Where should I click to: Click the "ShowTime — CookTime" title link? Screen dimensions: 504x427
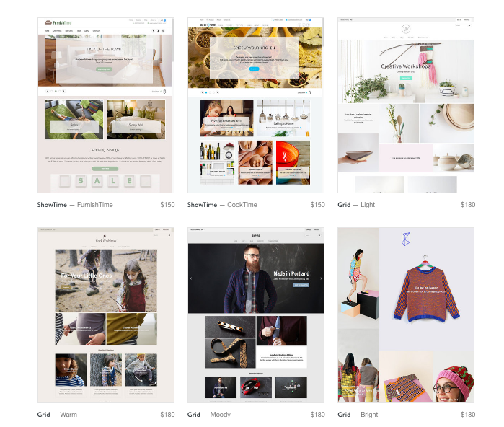pos(222,205)
